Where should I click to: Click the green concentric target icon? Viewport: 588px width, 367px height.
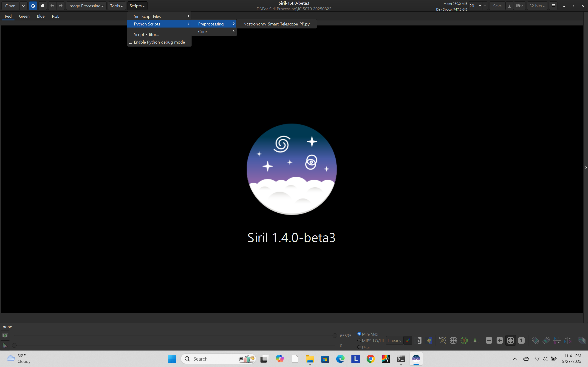464,340
